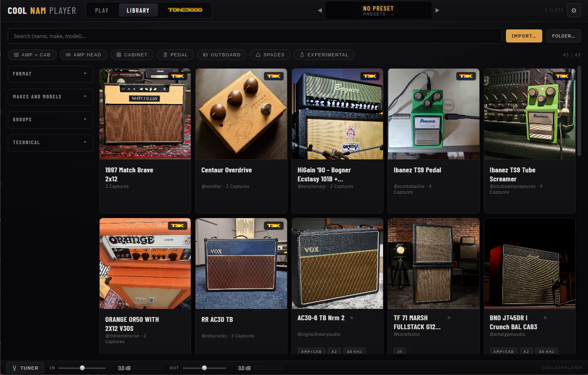Click the OUT 0.0 dB value
This screenshot has width=588, height=375.
click(x=245, y=368)
